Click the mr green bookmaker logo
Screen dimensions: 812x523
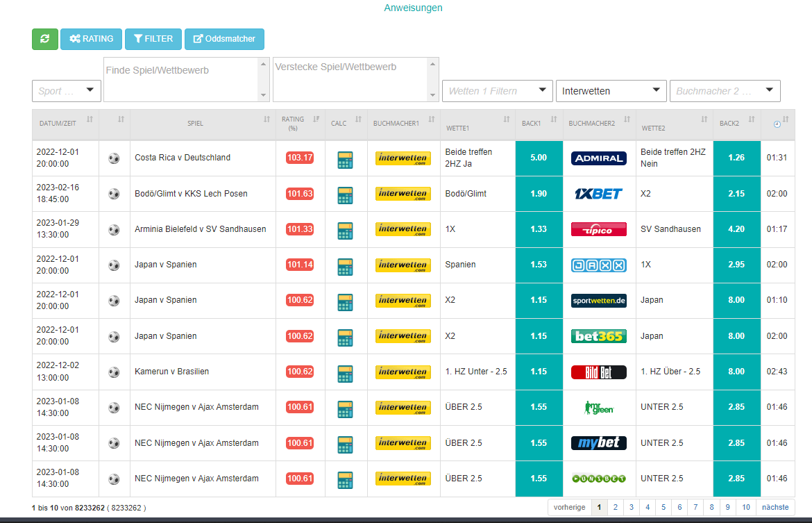click(x=599, y=408)
